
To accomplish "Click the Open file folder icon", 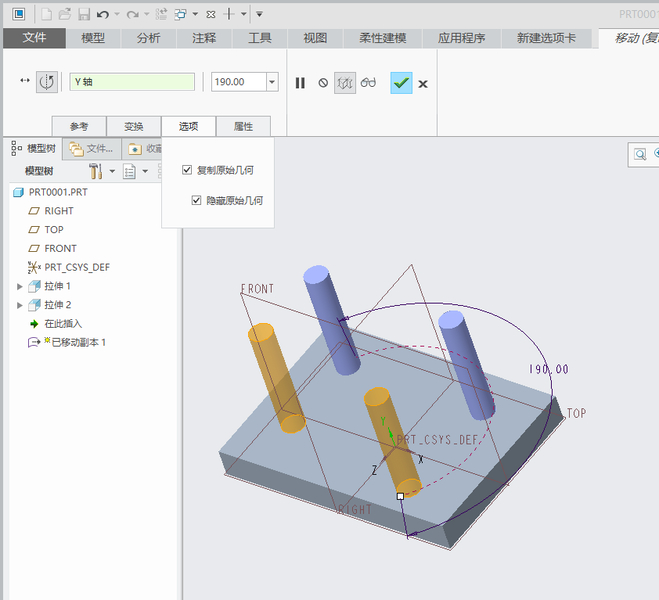I will (65, 14).
